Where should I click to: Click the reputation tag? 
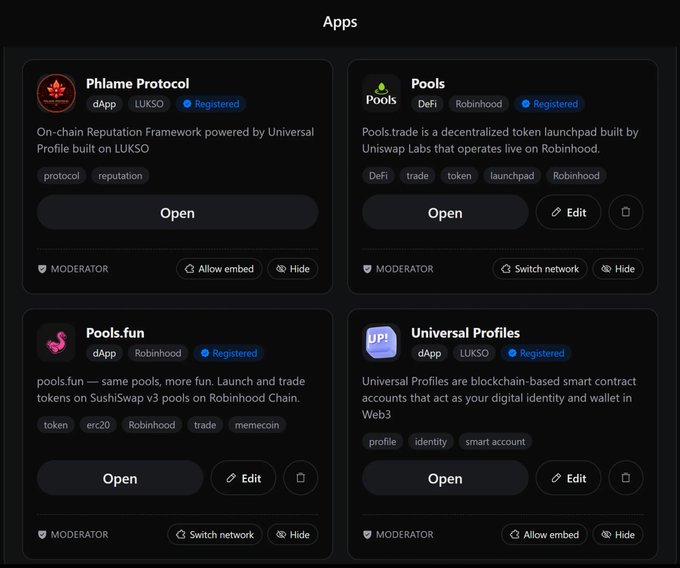point(120,176)
